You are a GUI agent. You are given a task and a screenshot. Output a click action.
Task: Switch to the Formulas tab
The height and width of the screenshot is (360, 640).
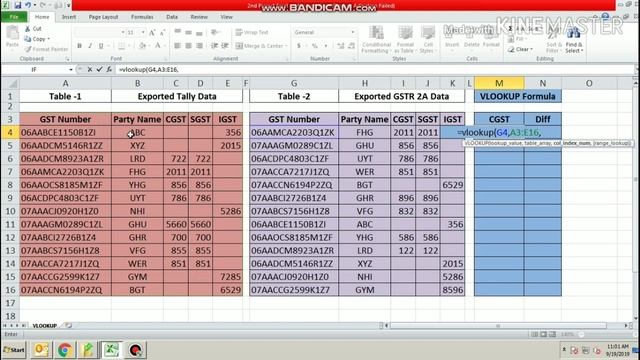pos(142,17)
